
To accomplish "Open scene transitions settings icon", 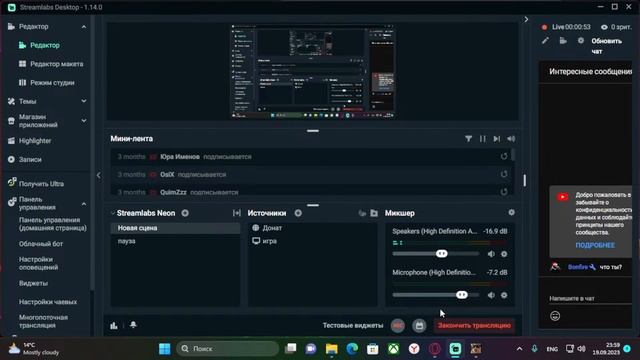I will [237, 213].
